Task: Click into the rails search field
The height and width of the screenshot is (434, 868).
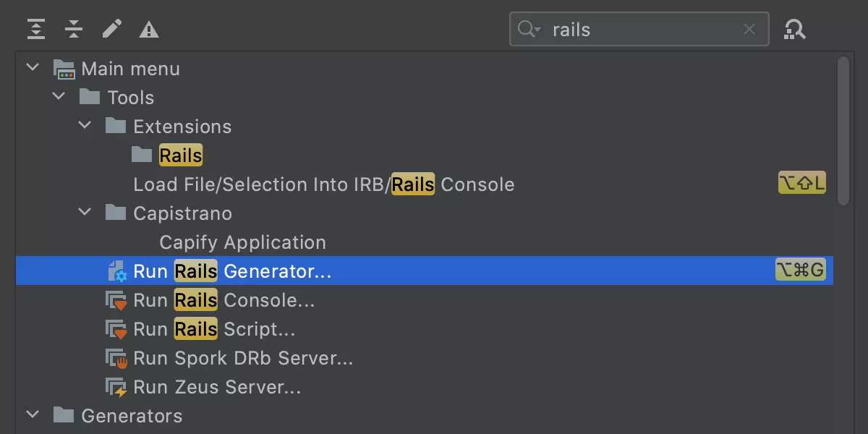Action: [639, 30]
